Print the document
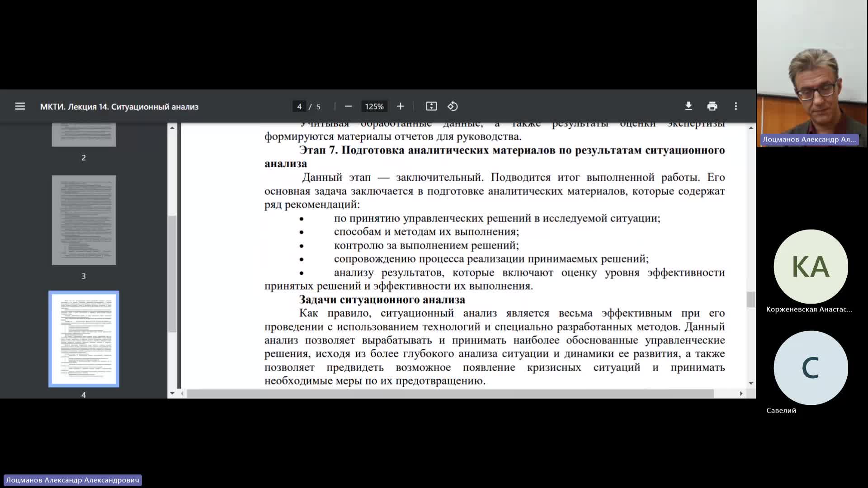868x488 pixels. click(712, 106)
